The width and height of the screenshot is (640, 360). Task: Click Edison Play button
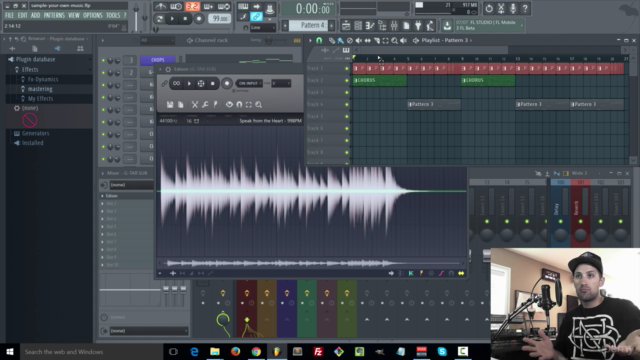point(189,84)
